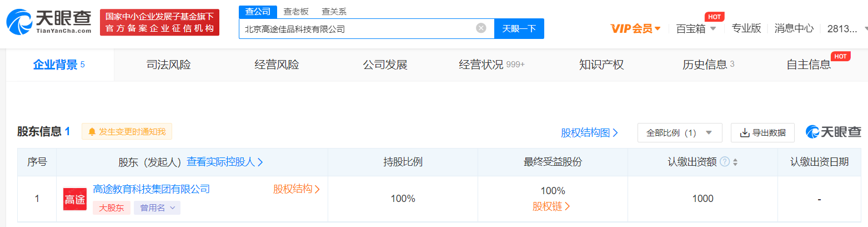This screenshot has width=868, height=227.
Task: Click the 股权结构 link in the shareholder row
Action: click(x=297, y=189)
